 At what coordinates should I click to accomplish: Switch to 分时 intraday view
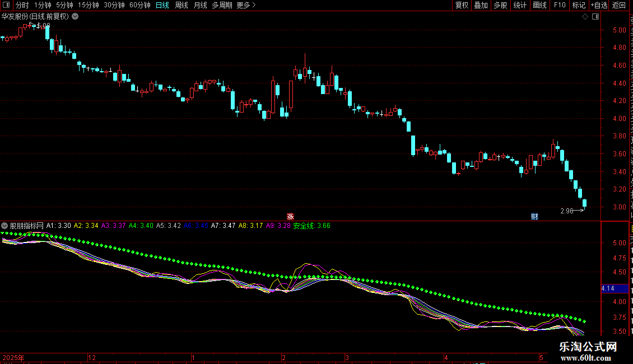[22, 5]
